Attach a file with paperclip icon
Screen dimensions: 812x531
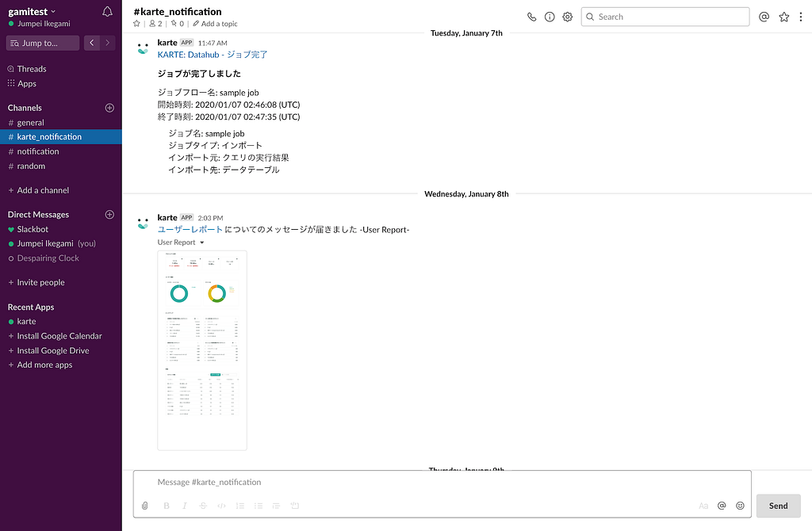pyautogui.click(x=144, y=506)
